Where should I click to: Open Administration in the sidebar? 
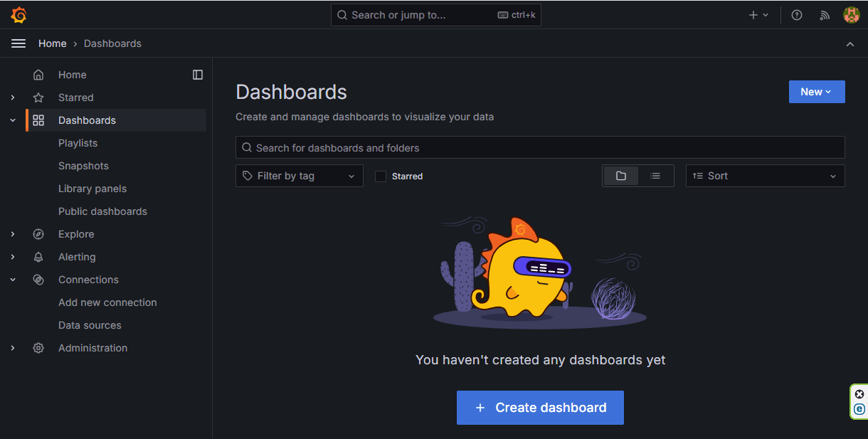[92, 348]
